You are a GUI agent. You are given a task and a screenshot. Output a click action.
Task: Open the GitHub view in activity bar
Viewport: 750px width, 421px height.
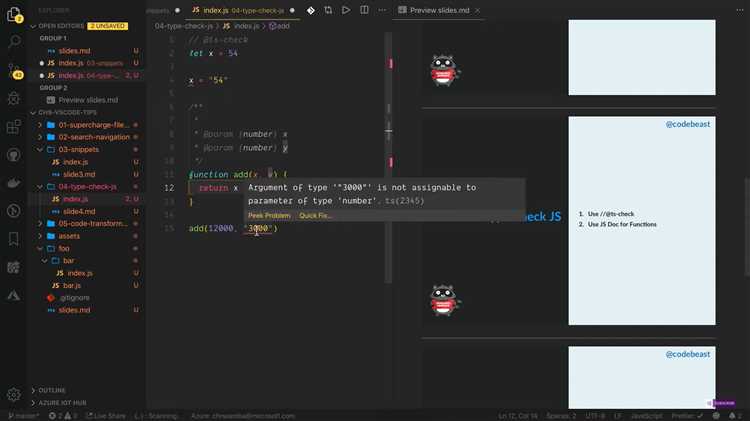click(14, 155)
